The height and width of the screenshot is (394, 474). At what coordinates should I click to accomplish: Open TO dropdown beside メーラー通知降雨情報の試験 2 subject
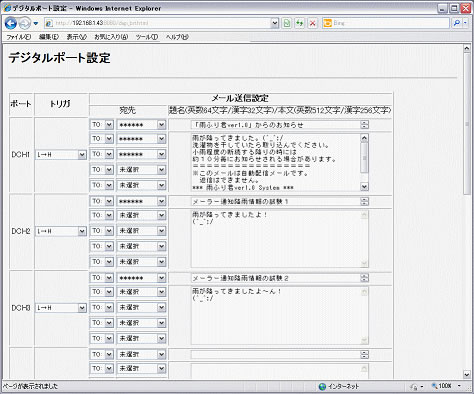point(102,278)
